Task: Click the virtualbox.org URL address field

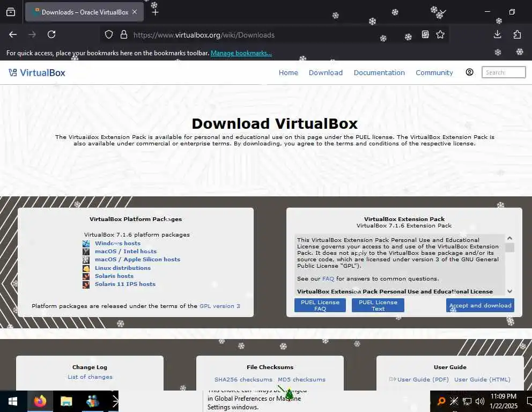Action: (x=204, y=35)
